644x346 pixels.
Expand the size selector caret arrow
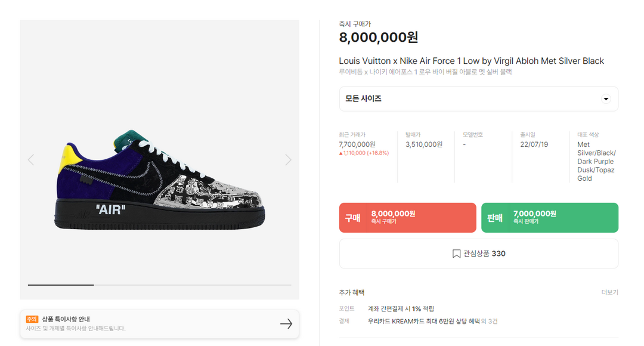pos(606,99)
